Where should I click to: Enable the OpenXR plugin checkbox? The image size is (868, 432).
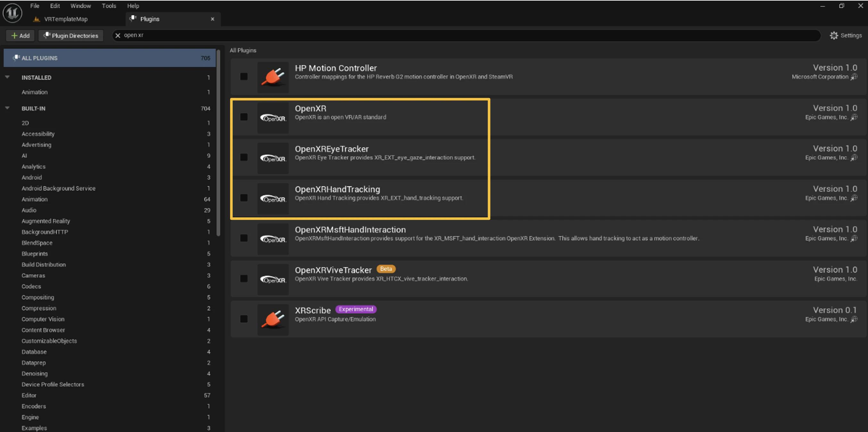click(244, 117)
